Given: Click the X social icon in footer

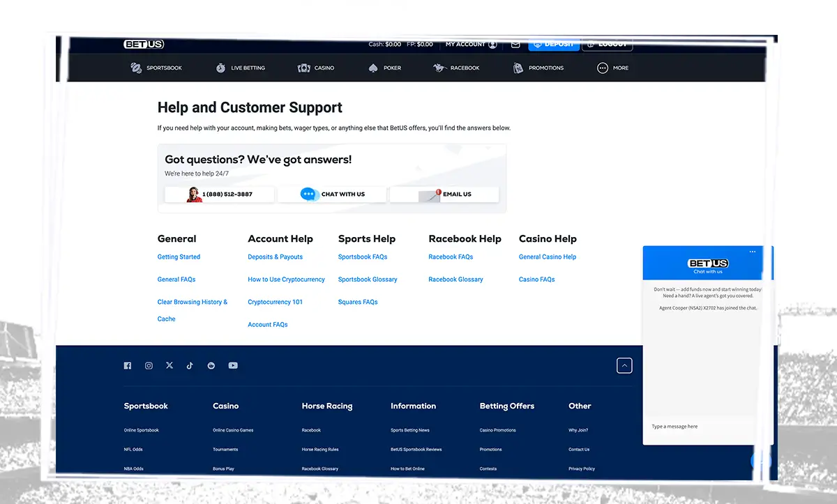Looking at the screenshot, I should [x=169, y=365].
